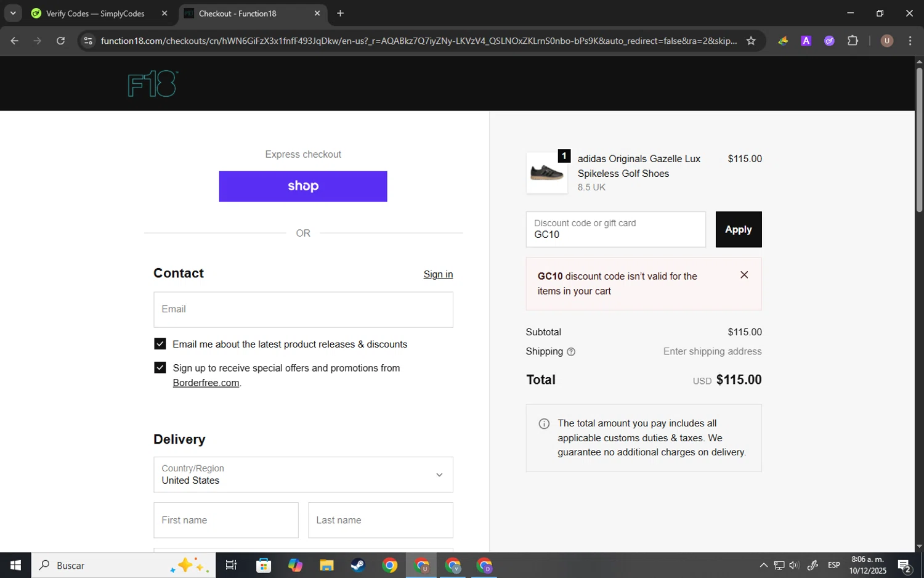Viewport: 924px width, 578px height.
Task: Click the network icon in system tray
Action: 779,565
